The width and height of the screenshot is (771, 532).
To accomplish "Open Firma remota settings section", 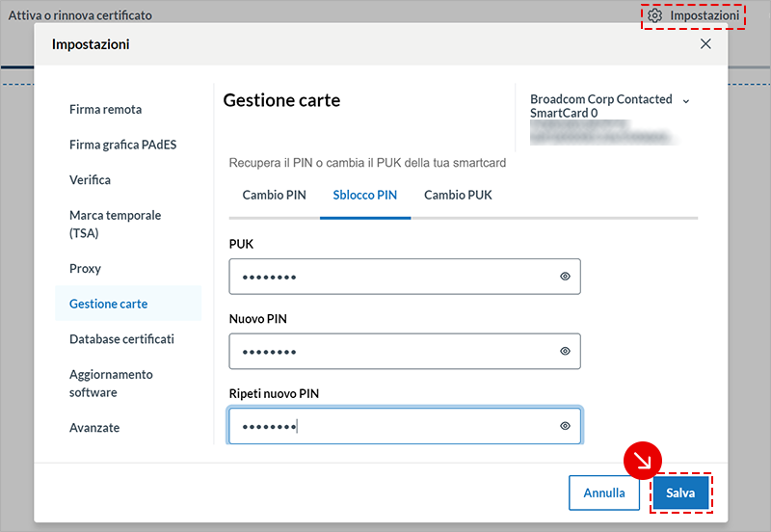I will coord(106,109).
